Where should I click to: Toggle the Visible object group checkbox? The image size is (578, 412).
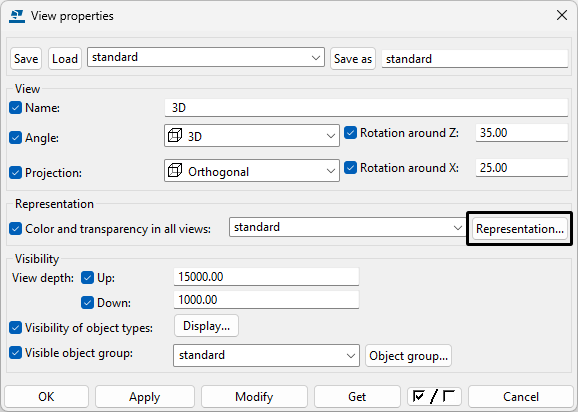point(15,353)
